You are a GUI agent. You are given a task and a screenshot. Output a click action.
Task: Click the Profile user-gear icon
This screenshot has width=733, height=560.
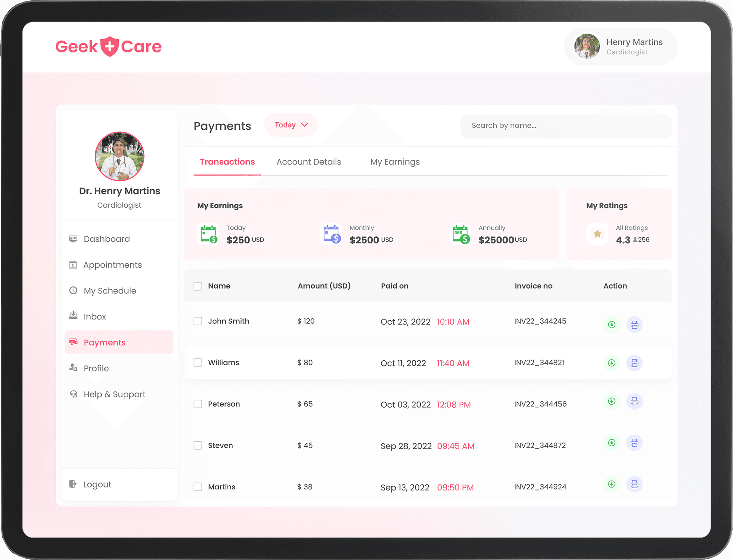(73, 368)
